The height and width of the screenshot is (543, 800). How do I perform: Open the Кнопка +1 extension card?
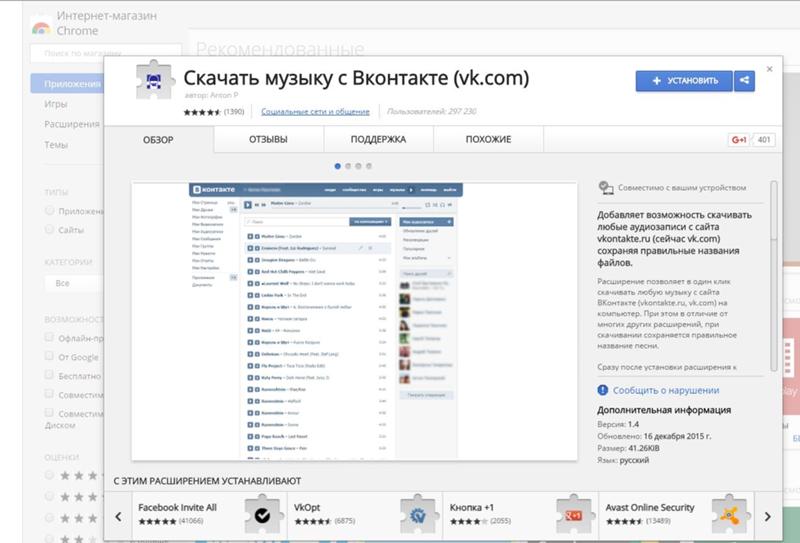pyautogui.click(x=520, y=515)
